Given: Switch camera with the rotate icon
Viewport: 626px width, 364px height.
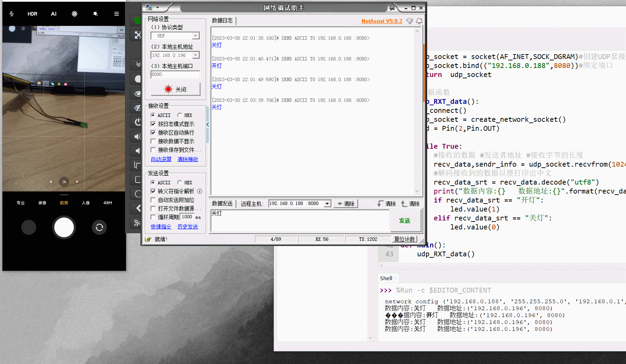Looking at the screenshot, I should click(99, 227).
